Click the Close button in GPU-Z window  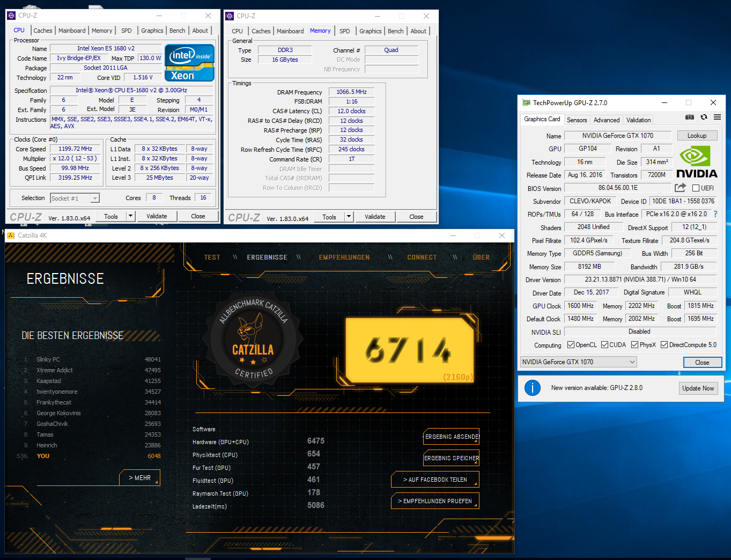pos(702,363)
